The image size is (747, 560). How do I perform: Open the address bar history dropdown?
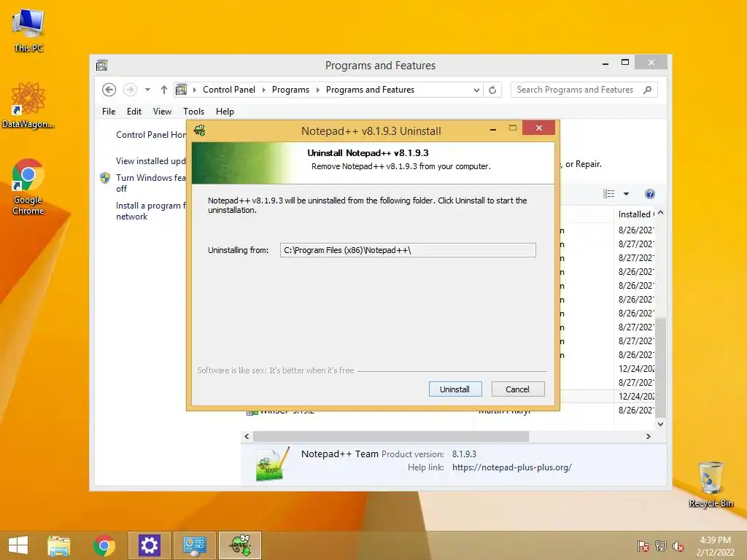(476, 90)
